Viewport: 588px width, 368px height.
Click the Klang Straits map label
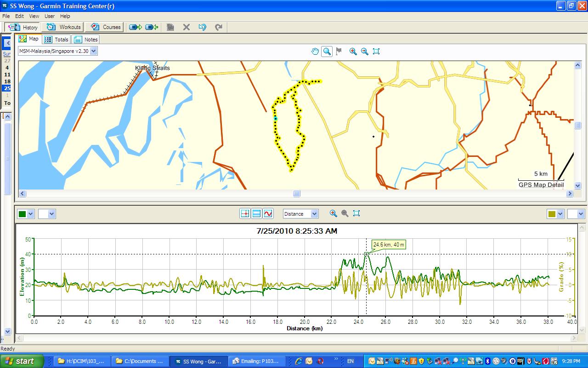[153, 68]
